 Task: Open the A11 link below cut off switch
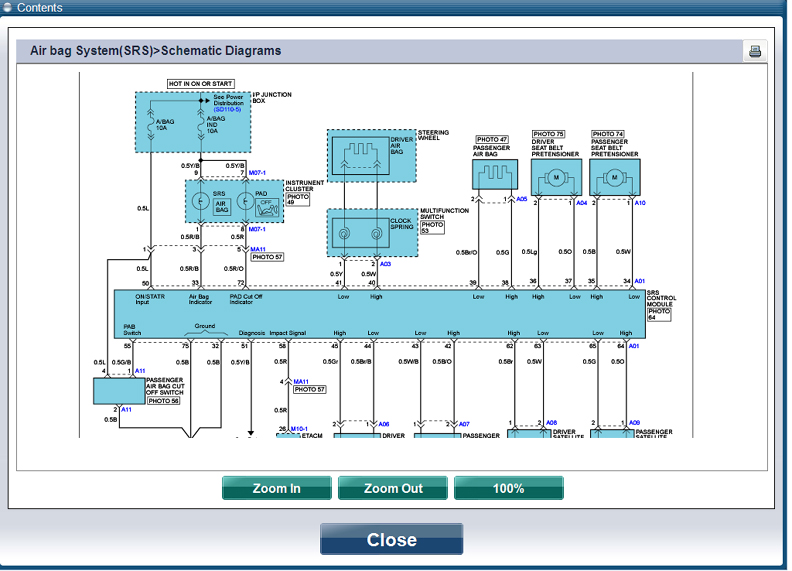pyautogui.click(x=126, y=410)
